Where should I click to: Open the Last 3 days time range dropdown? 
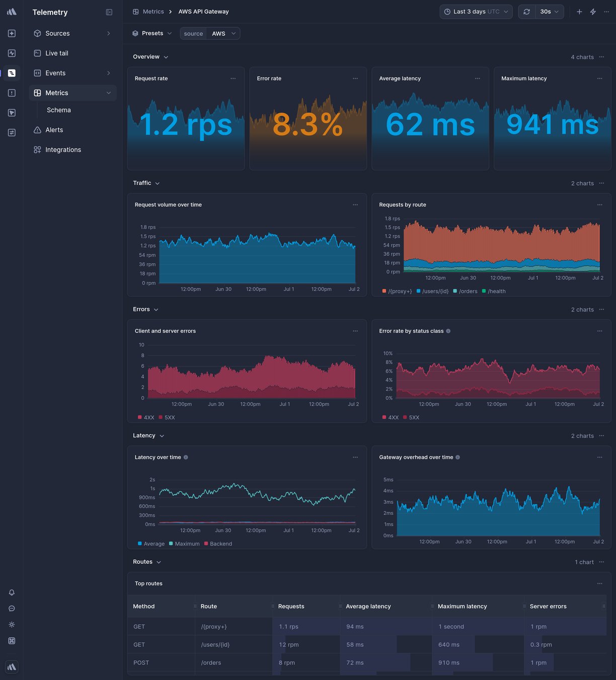coord(476,12)
